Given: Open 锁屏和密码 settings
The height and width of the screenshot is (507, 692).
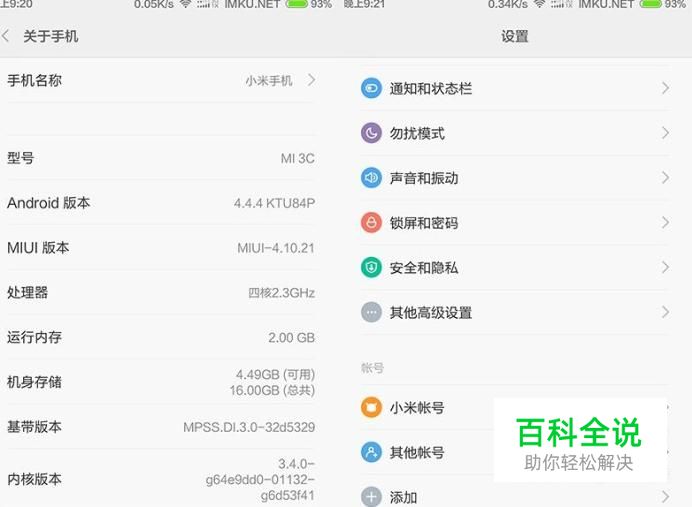Looking at the screenshot, I should [515, 222].
